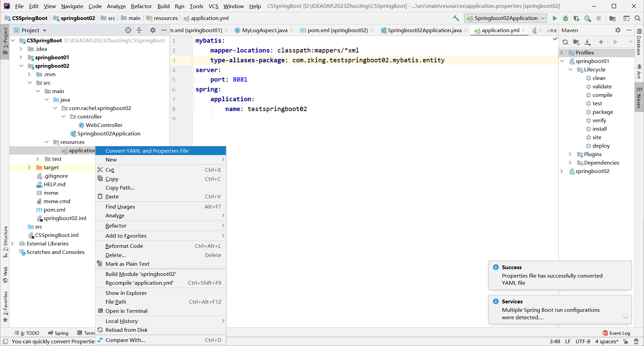Collapse Maven Lifecycle node

pos(571,69)
